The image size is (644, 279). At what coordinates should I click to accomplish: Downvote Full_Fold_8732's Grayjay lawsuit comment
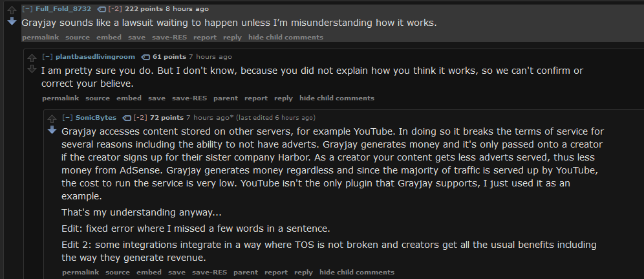11,21
